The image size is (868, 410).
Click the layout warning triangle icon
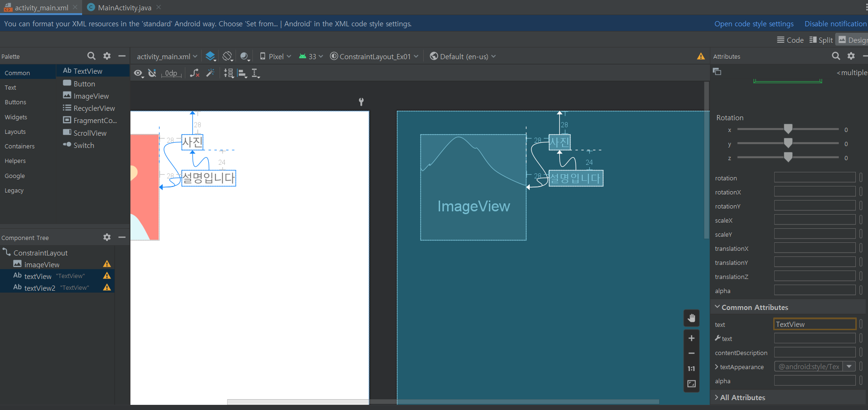pos(701,56)
